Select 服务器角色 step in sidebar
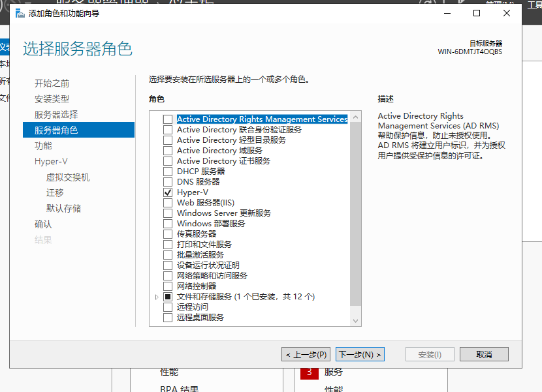 pos(78,130)
